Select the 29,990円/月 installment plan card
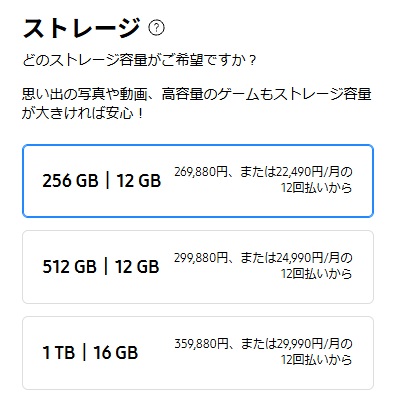This screenshot has height=401, width=406. point(198,353)
